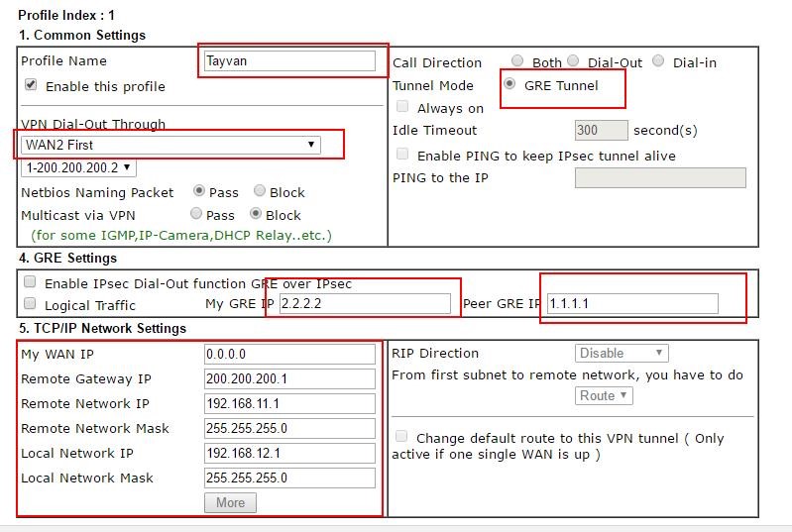Expand the 1-200.200.200.2 dropdown
Image resolution: width=792 pixels, height=532 pixels.
pos(78,168)
